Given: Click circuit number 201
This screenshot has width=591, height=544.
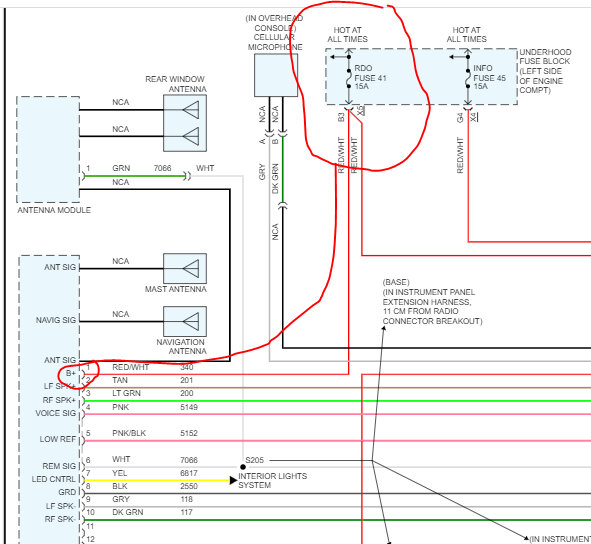Looking at the screenshot, I should 186,380.
